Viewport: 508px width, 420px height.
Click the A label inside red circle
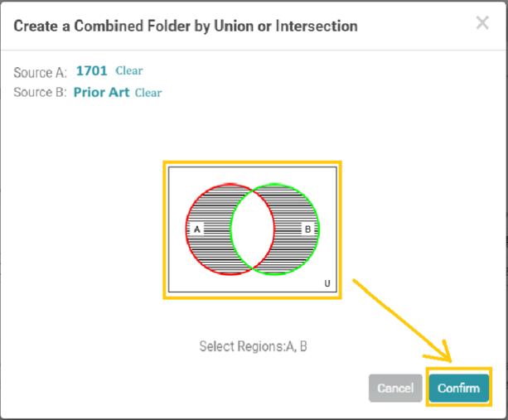click(x=196, y=229)
